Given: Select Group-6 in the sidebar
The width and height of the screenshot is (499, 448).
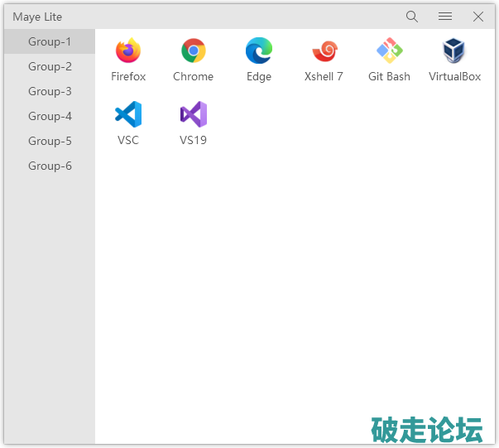Looking at the screenshot, I should click(50, 166).
